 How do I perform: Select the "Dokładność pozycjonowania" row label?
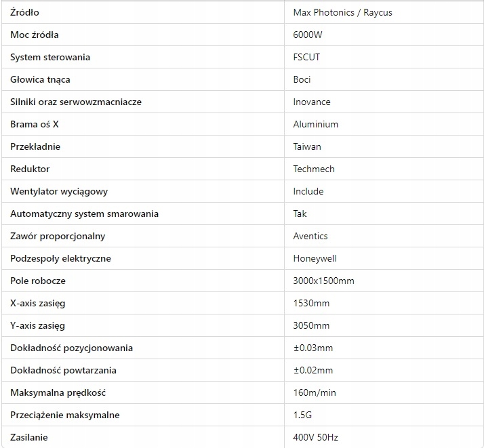[x=72, y=348]
